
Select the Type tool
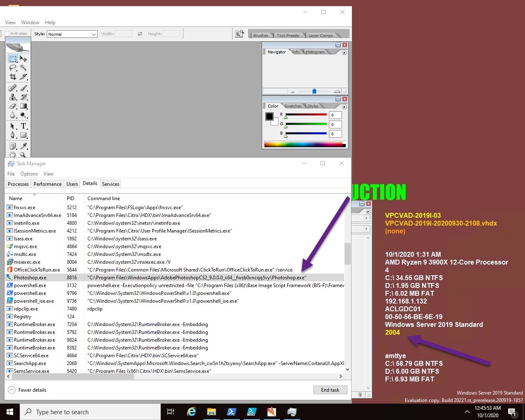click(23, 126)
